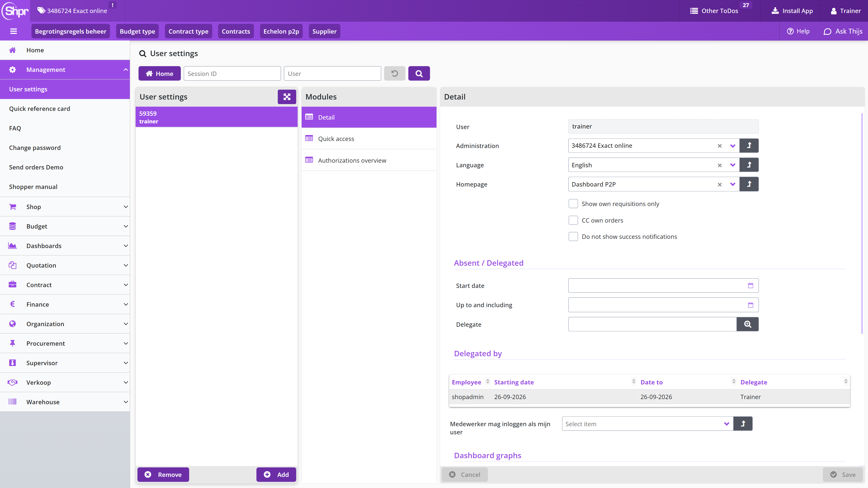
Task: Collapse the Management sidebar section
Action: (x=65, y=70)
